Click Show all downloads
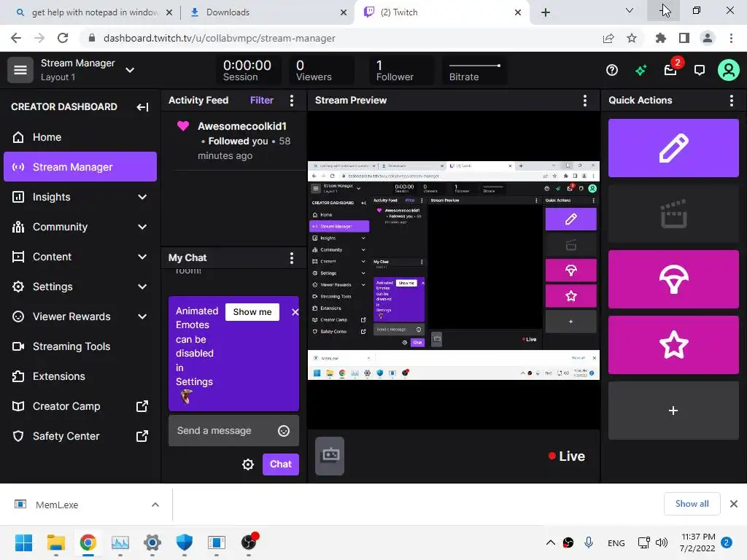This screenshot has height=560, width=747. click(x=692, y=504)
